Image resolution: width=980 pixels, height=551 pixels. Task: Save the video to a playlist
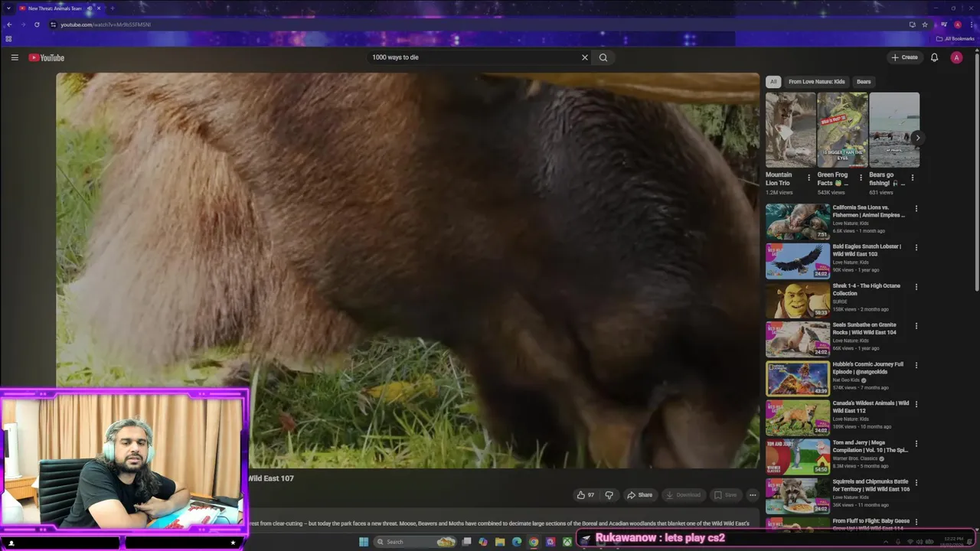coord(726,495)
